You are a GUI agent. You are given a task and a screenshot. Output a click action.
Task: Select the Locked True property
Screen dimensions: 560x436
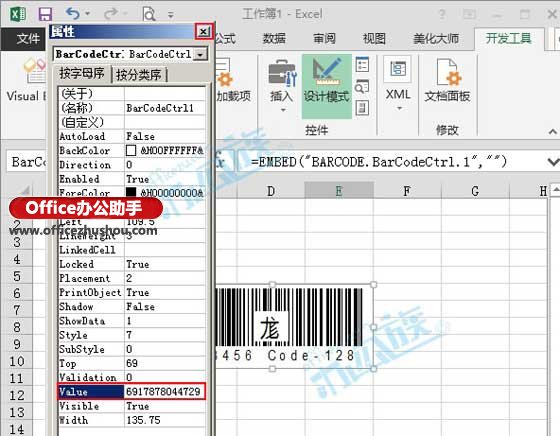tap(132, 264)
